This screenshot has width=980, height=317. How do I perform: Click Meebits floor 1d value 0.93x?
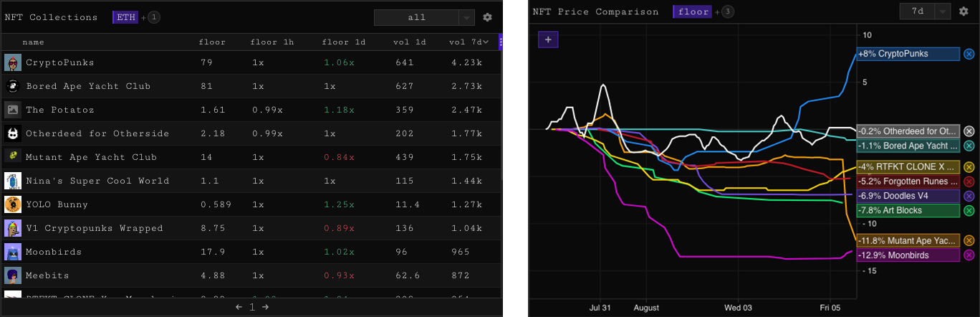pyautogui.click(x=339, y=276)
